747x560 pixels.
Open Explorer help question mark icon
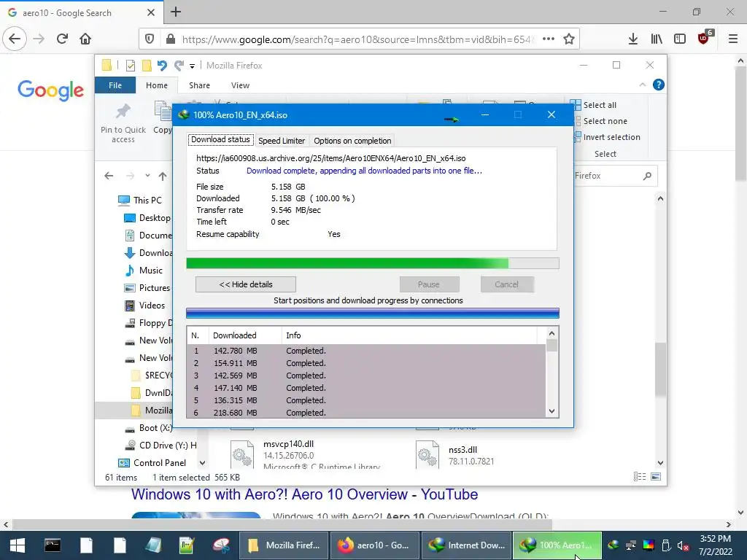659,85
